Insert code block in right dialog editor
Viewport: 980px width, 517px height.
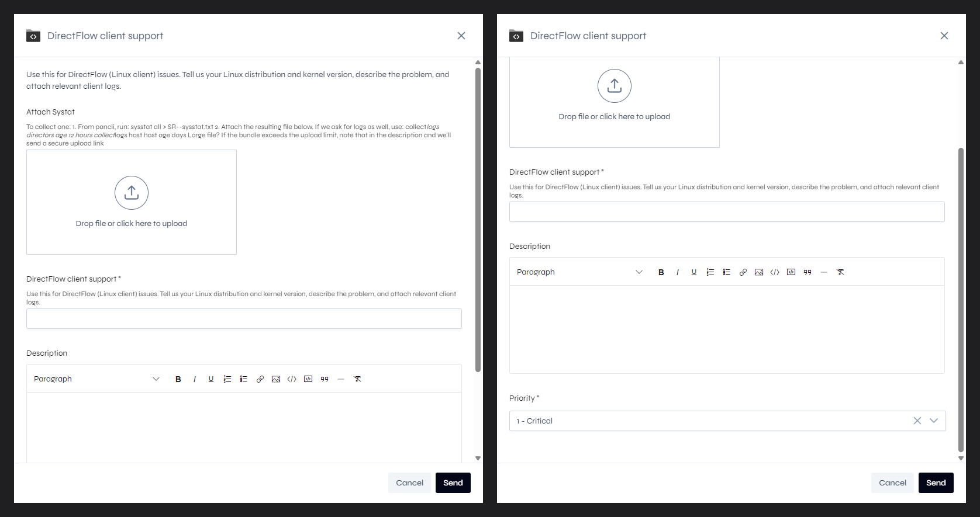(x=791, y=272)
